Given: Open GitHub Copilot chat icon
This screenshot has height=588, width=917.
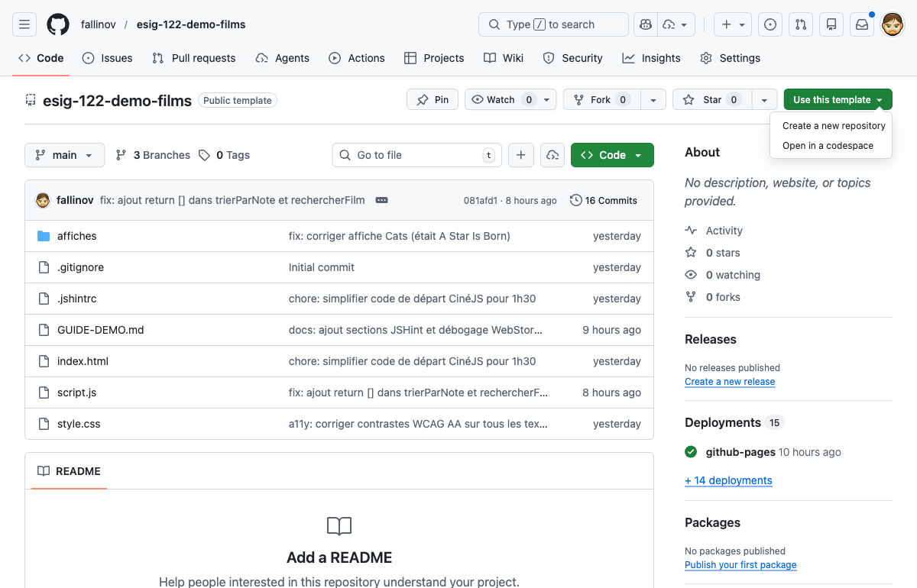Looking at the screenshot, I should tap(645, 24).
